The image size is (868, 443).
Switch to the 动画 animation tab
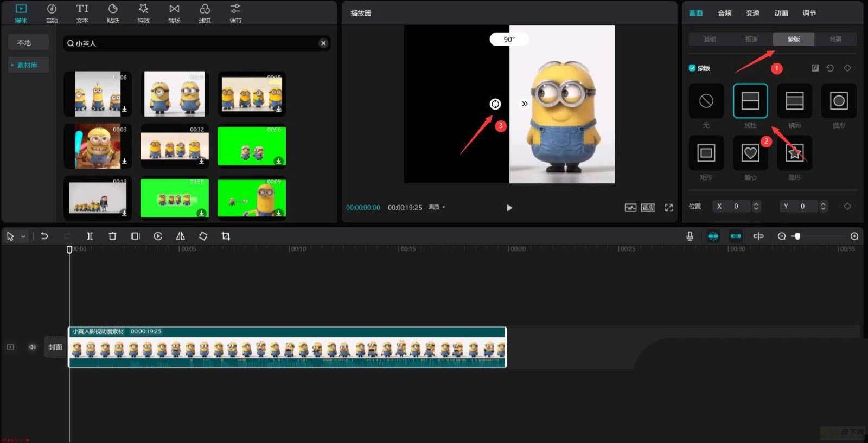pos(781,13)
